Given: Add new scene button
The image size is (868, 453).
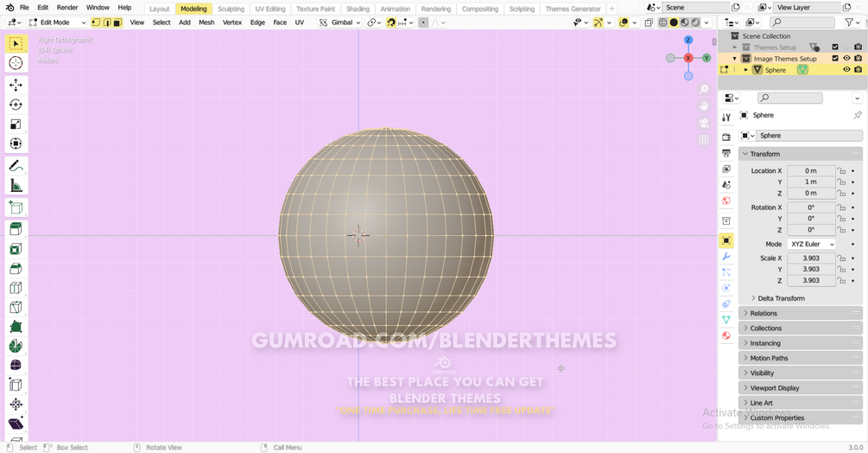Looking at the screenshot, I should [x=736, y=8].
